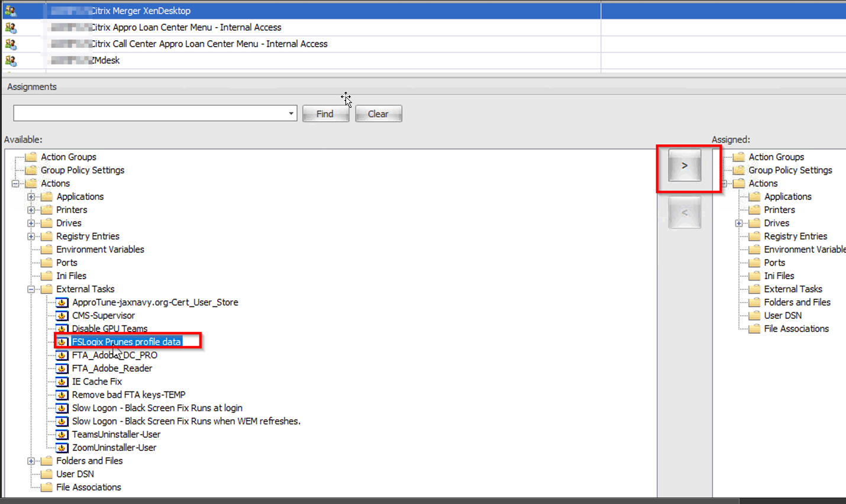This screenshot has height=504, width=846.
Task: Select the ZMdesk group row
Action: tap(422, 60)
